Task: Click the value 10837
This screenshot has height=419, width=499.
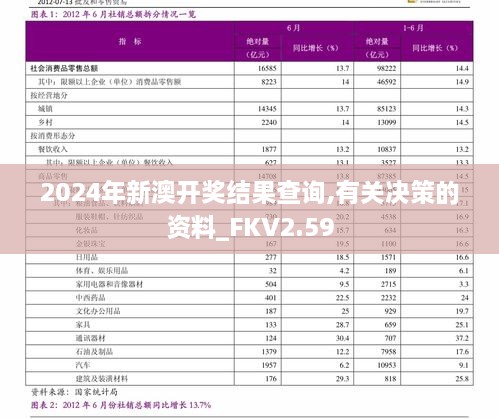Action: [x=386, y=149]
